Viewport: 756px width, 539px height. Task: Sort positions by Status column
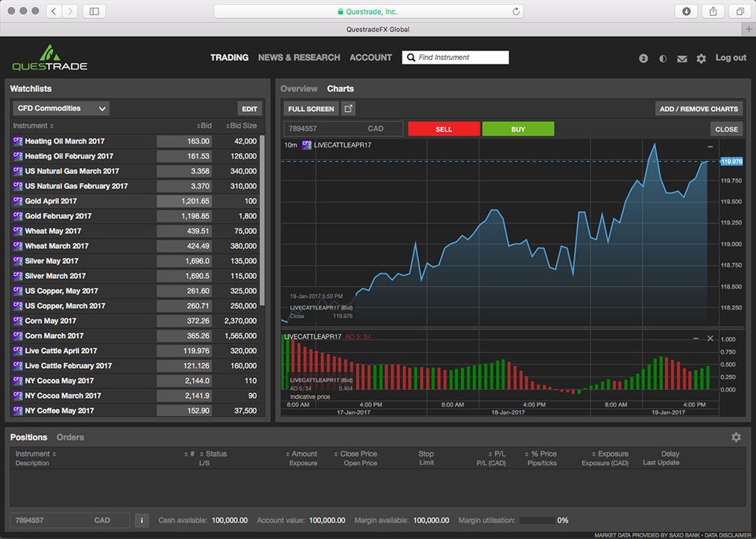[213, 454]
